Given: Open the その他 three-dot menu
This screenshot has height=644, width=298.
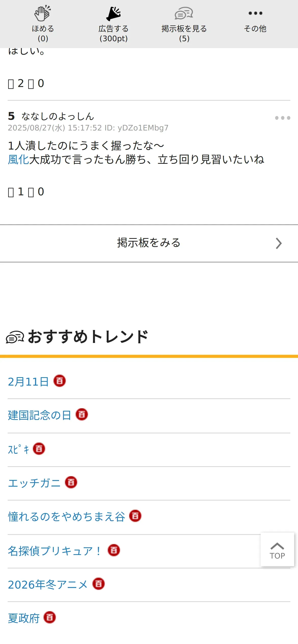Looking at the screenshot, I should pos(255,13).
